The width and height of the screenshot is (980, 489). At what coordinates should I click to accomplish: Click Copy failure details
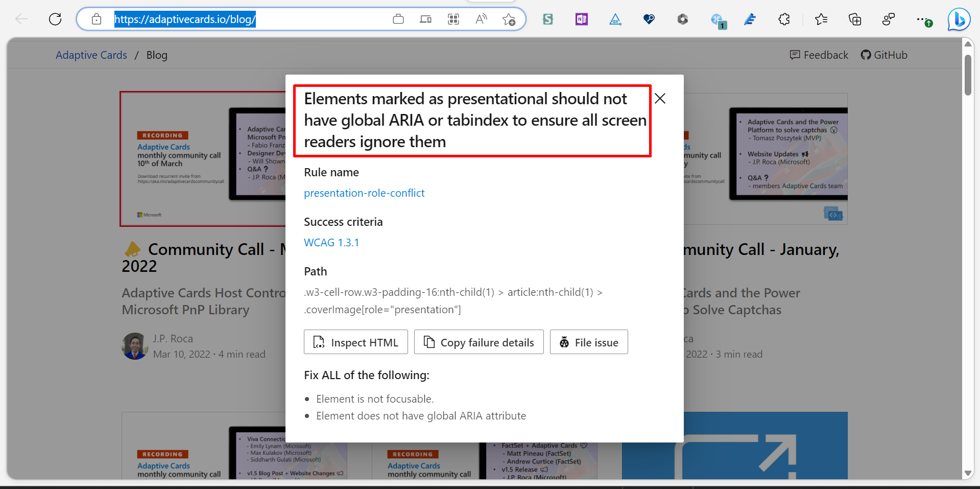coord(479,342)
